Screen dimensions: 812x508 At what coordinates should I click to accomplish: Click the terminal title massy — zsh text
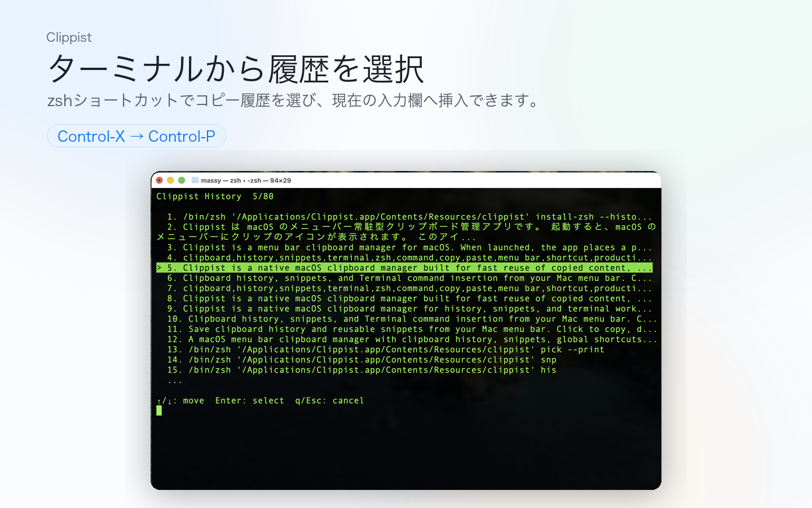tap(246, 181)
